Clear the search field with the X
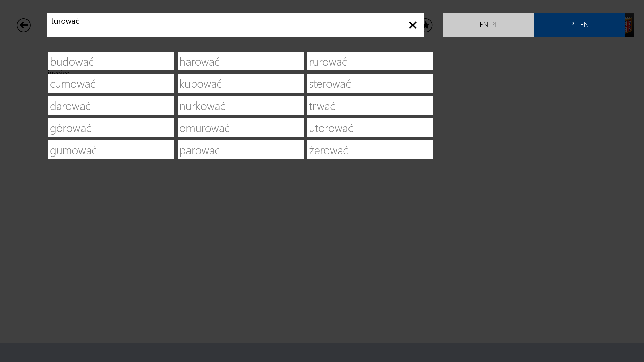The image size is (644, 362). coord(413,25)
